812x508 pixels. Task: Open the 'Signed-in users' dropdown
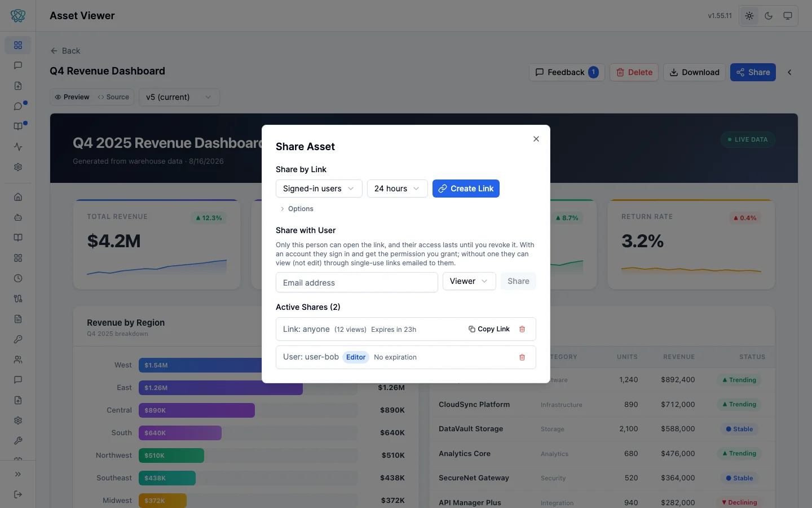[319, 189]
